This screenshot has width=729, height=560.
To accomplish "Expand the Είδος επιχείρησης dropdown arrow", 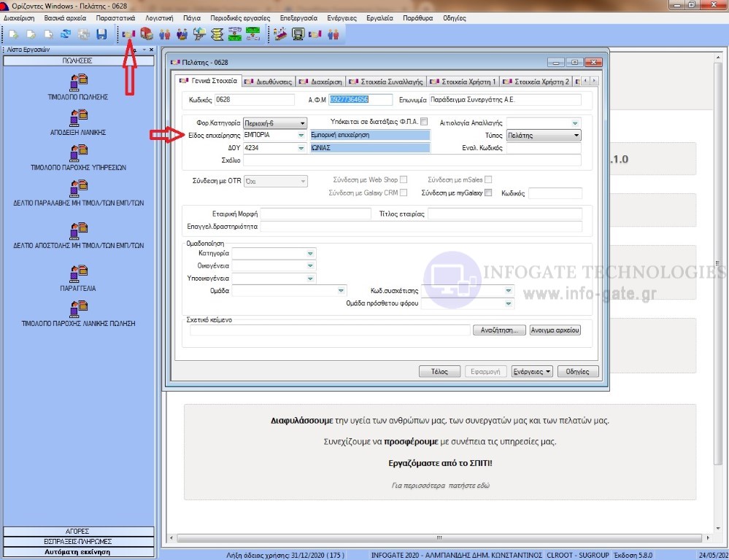I will point(301,136).
